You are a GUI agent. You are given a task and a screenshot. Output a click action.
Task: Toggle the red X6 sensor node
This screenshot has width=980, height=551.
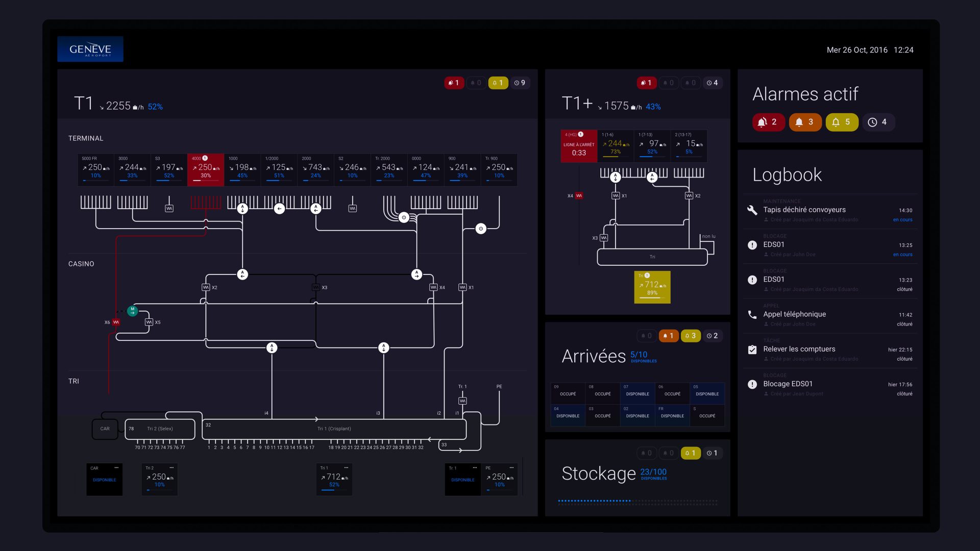click(116, 322)
